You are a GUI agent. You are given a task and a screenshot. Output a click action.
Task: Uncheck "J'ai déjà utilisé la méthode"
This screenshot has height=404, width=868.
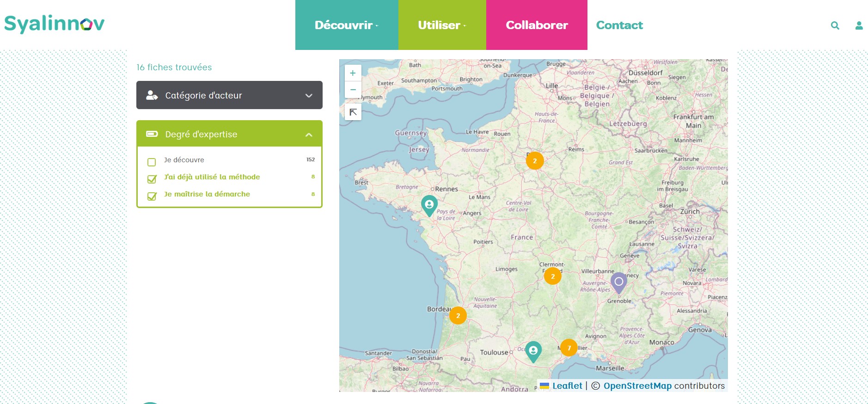[152, 179]
